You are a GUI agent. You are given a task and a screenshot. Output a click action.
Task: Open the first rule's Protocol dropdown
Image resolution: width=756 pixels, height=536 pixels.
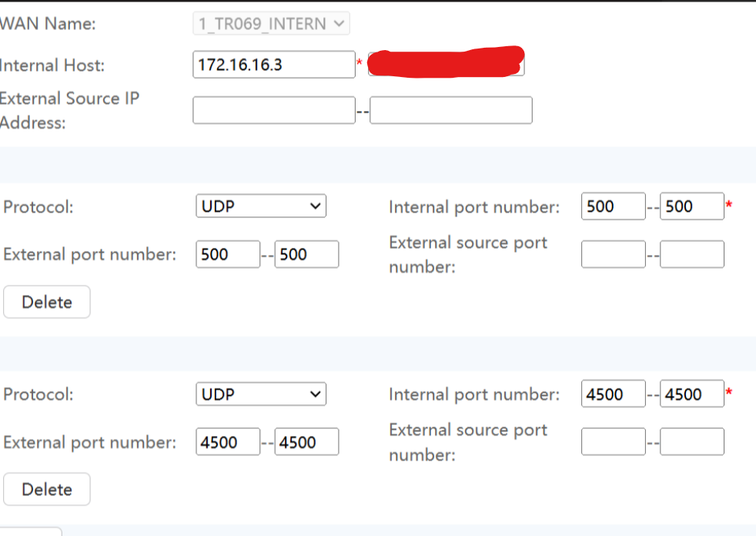(260, 206)
